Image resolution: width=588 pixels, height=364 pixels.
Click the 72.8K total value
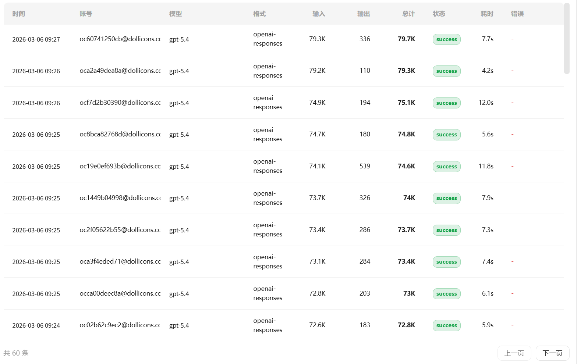(406, 325)
